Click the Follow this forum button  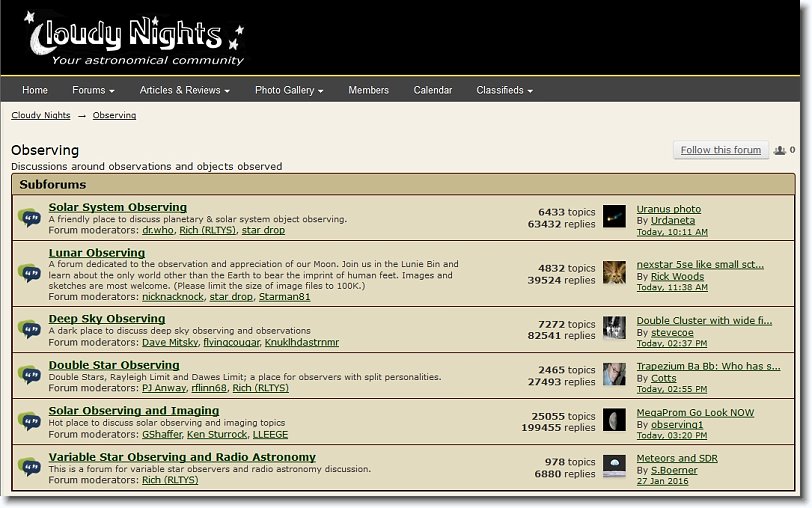point(721,150)
